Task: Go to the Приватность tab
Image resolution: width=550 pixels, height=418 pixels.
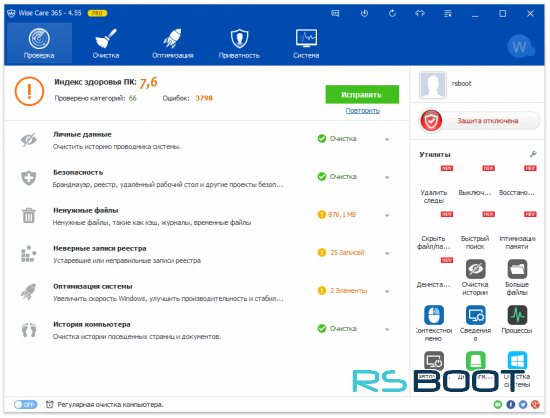Action: [239, 43]
